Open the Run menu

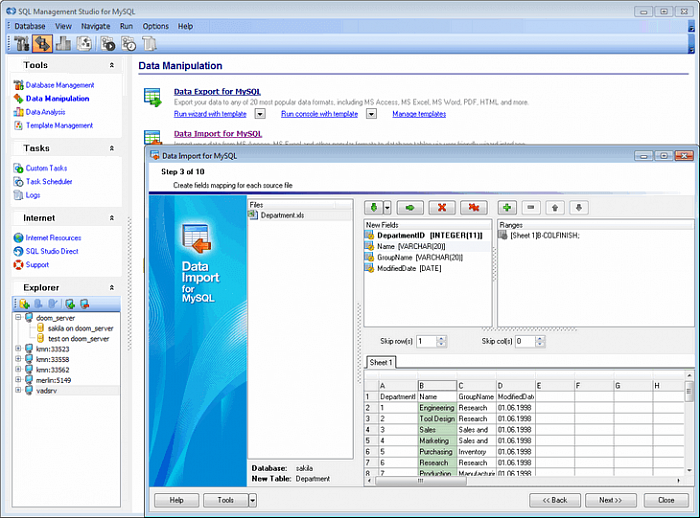pos(126,26)
